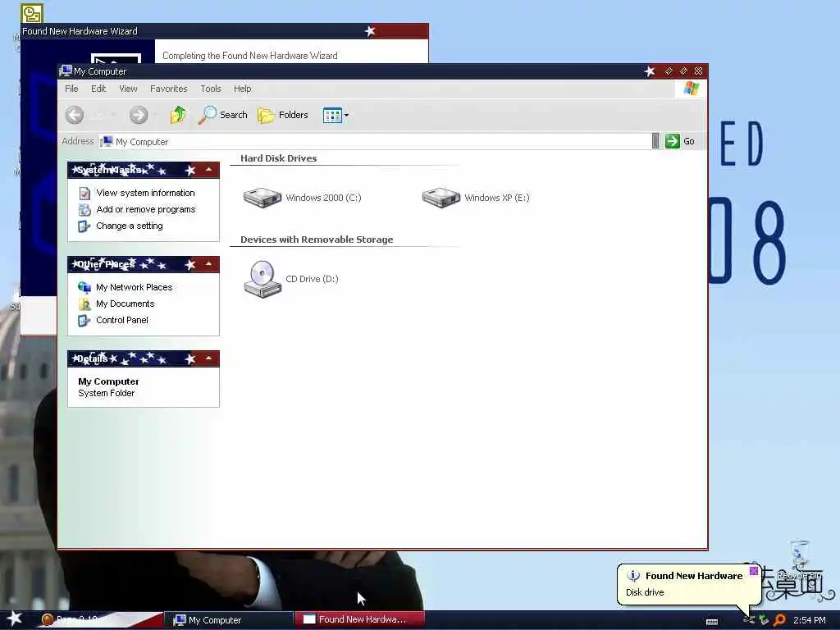Click the My Computer title bar icon
The width and height of the screenshot is (840, 630).
[66, 71]
